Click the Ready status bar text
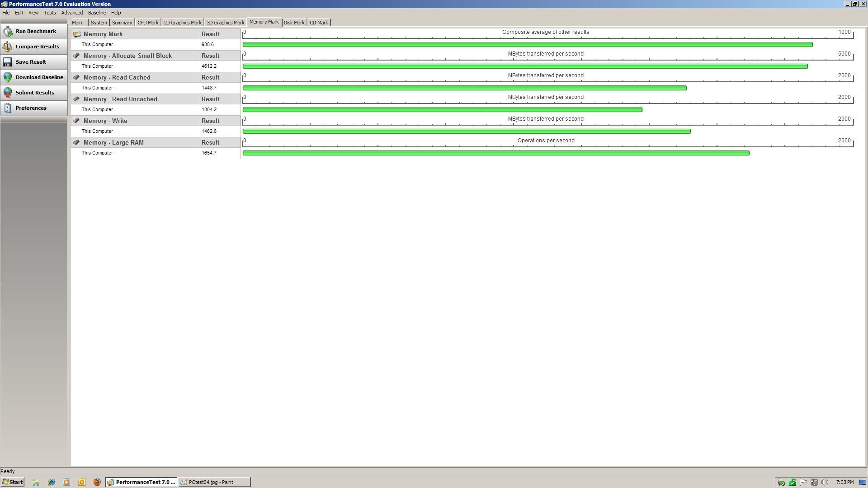 (8, 471)
